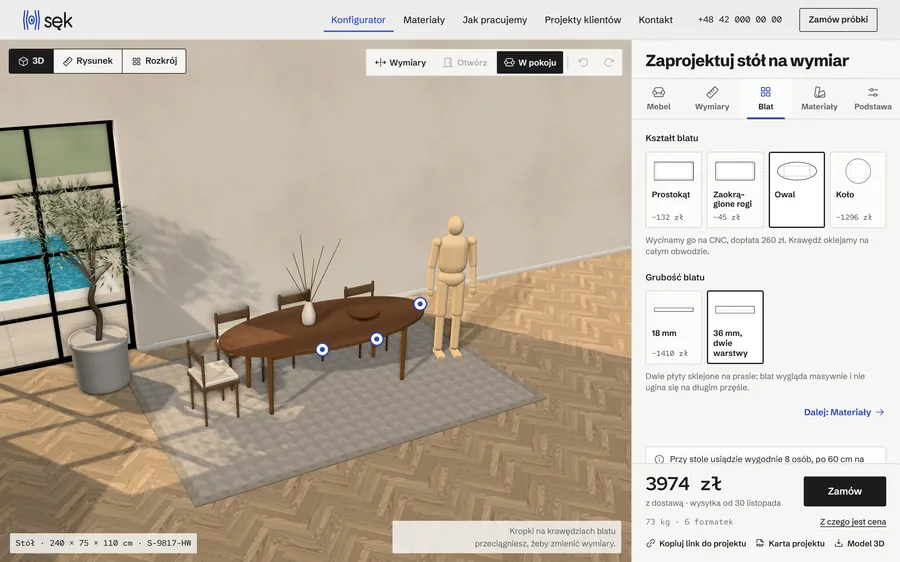The image size is (900, 562).
Task: Open the Kontakt page
Action: (x=655, y=20)
